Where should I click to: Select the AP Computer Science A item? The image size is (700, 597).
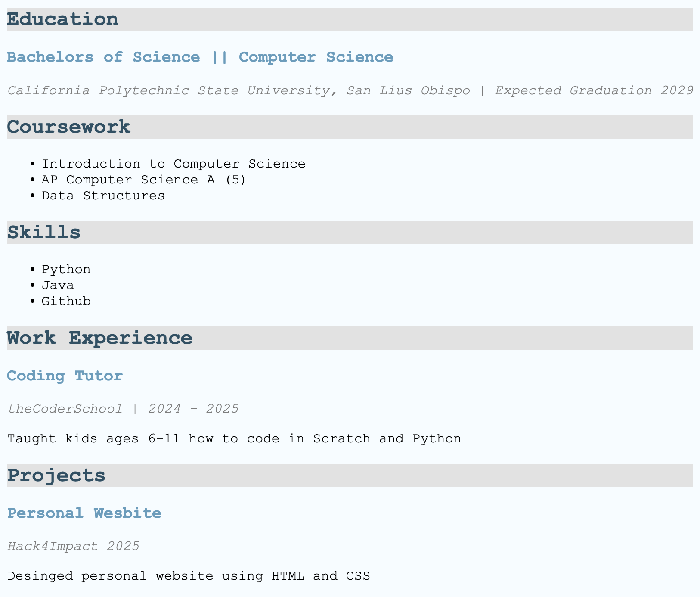point(143,180)
